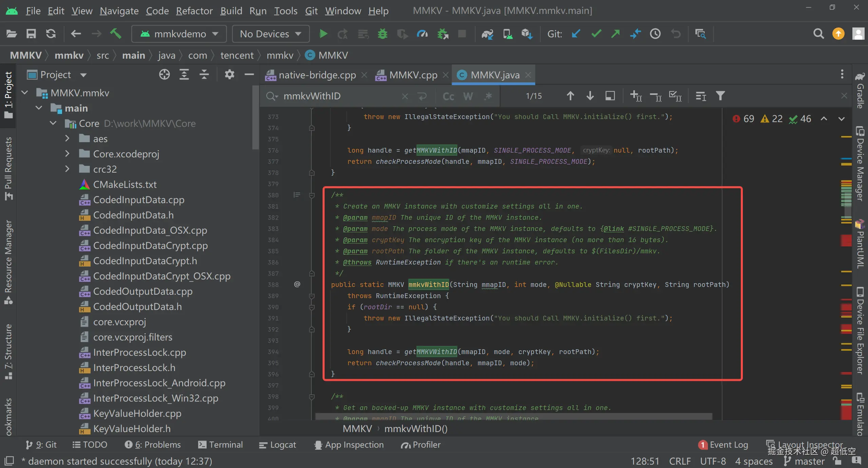Click the Debug bug icon
Image resolution: width=868 pixels, height=468 pixels.
pyautogui.click(x=382, y=34)
